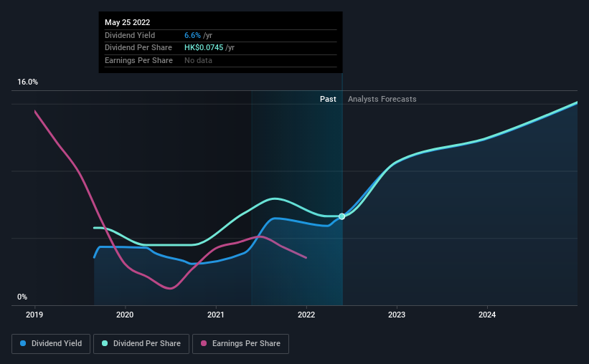The height and width of the screenshot is (364, 589).
Task: Click the 2024 x-axis label
Action: (487, 315)
